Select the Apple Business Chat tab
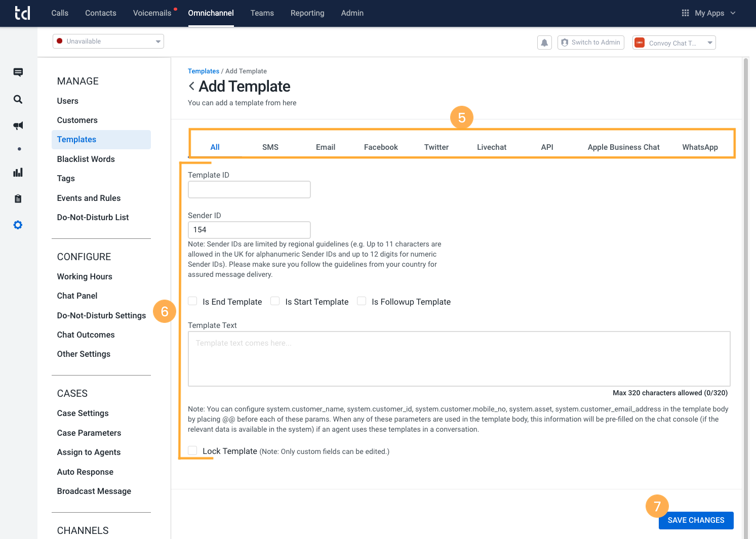 624,147
